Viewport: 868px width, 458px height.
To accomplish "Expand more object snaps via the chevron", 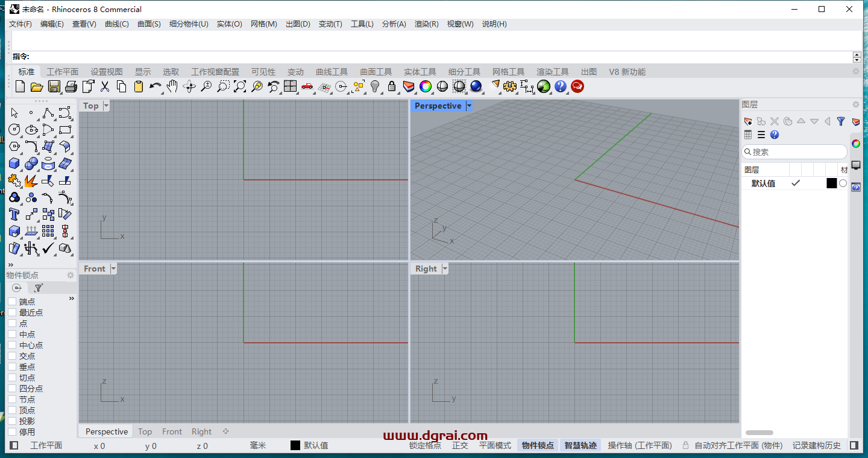I will [71, 299].
